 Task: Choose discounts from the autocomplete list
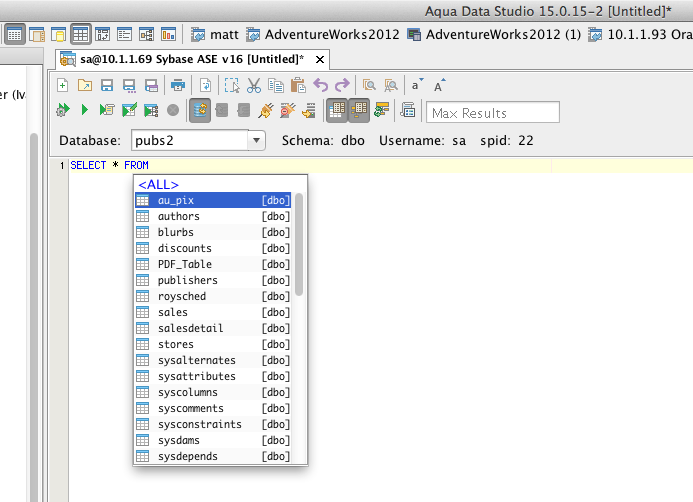[213, 248]
